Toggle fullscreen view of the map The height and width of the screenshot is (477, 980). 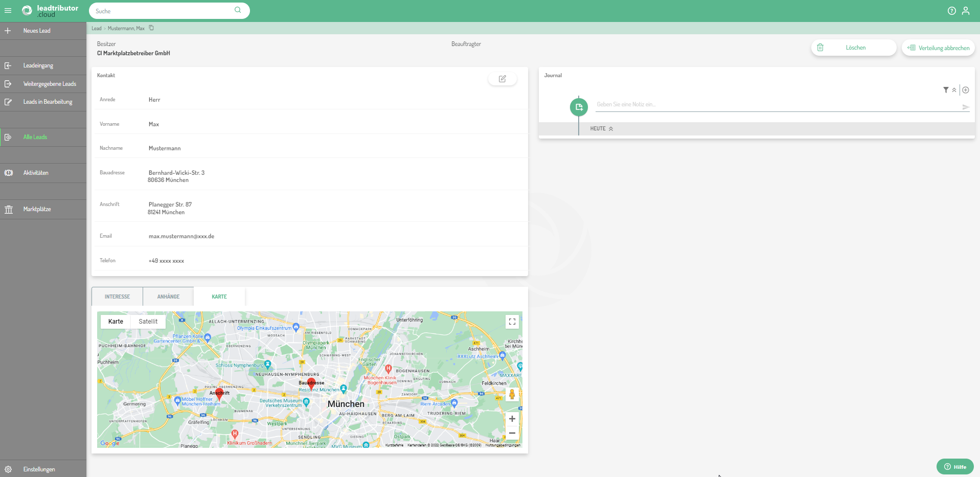pos(512,322)
